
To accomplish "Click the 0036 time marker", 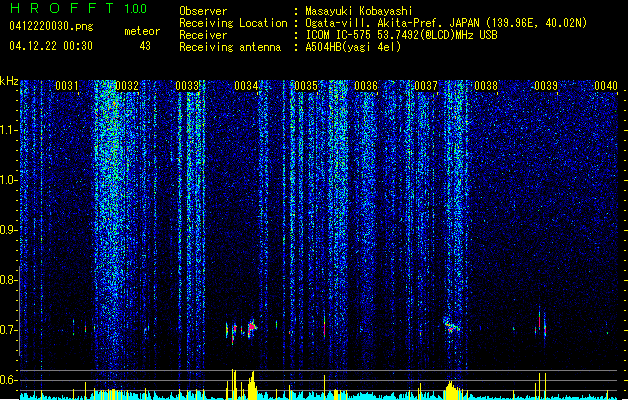I will [x=366, y=86].
